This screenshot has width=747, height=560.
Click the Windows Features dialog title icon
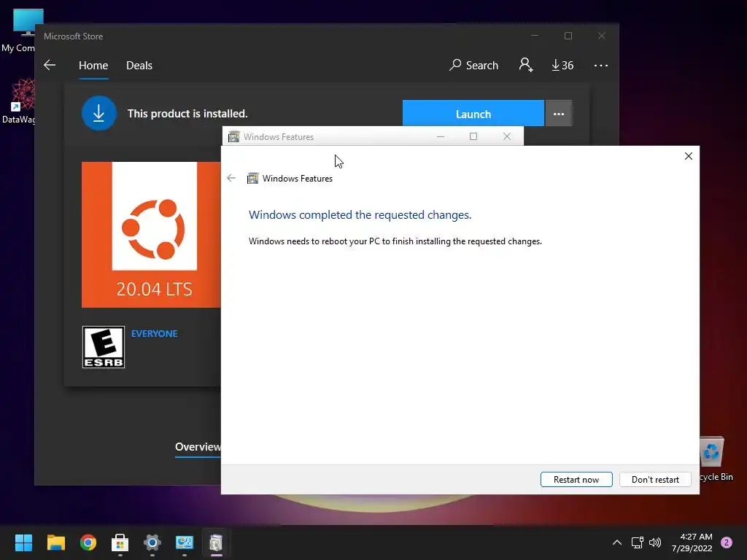click(252, 179)
